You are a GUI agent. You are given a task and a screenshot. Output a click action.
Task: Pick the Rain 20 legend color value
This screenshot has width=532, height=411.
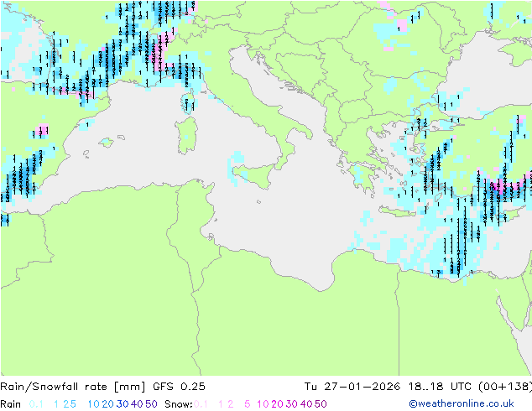(x=107, y=404)
